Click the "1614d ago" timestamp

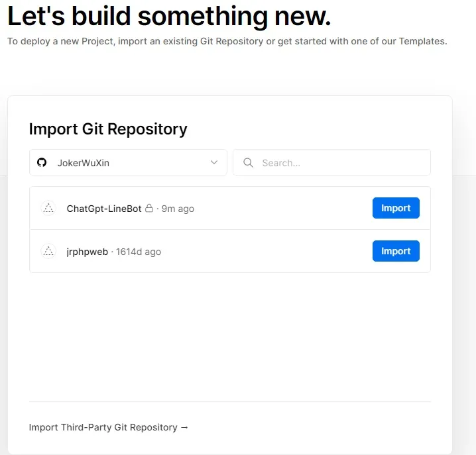(x=139, y=252)
